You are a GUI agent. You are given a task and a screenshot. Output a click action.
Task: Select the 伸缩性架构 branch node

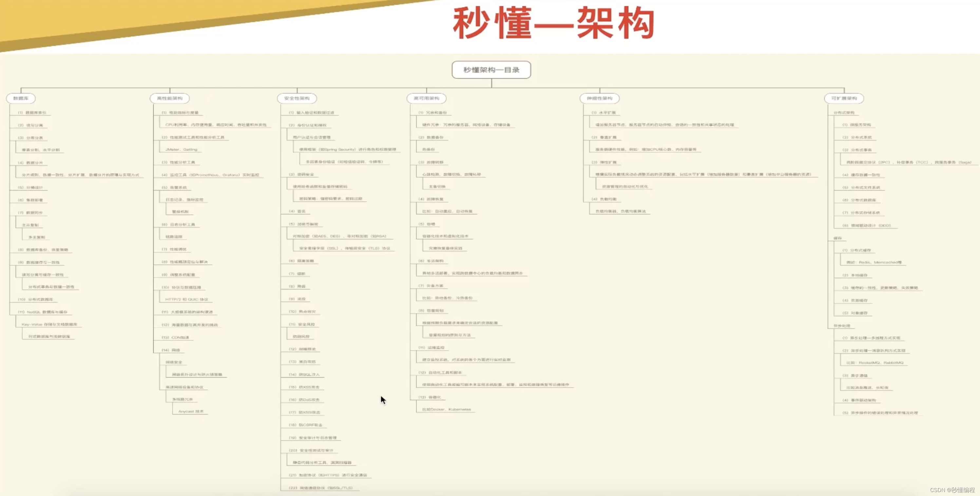[x=600, y=98]
